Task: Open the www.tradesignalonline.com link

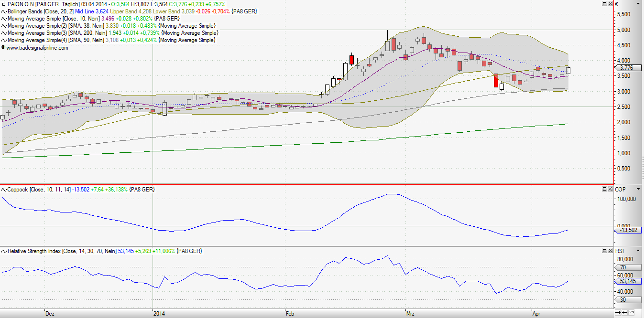Action: point(37,48)
